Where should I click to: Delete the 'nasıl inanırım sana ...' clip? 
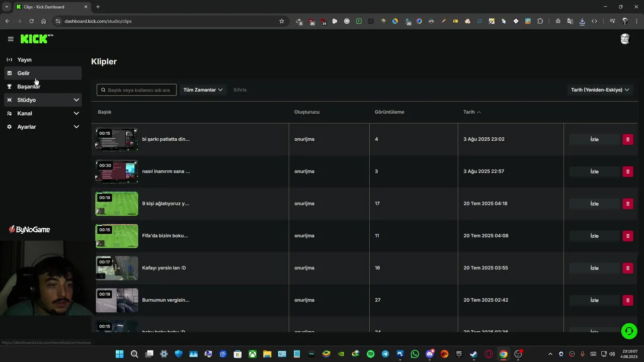pos(627,171)
